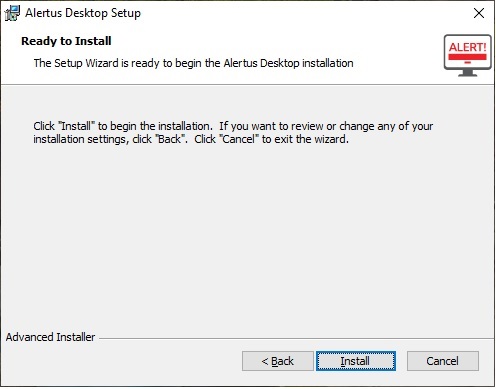Close the Alertus Desktop Setup window
Image resolution: width=496 pixels, height=389 pixels.
(479, 13)
